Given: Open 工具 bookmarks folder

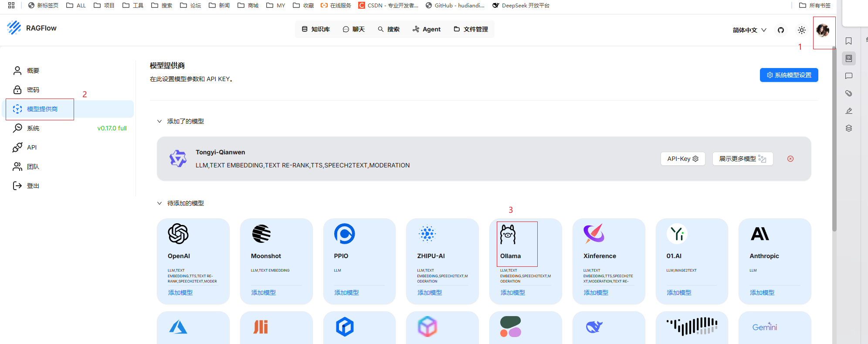Looking at the screenshot, I should 133,5.
